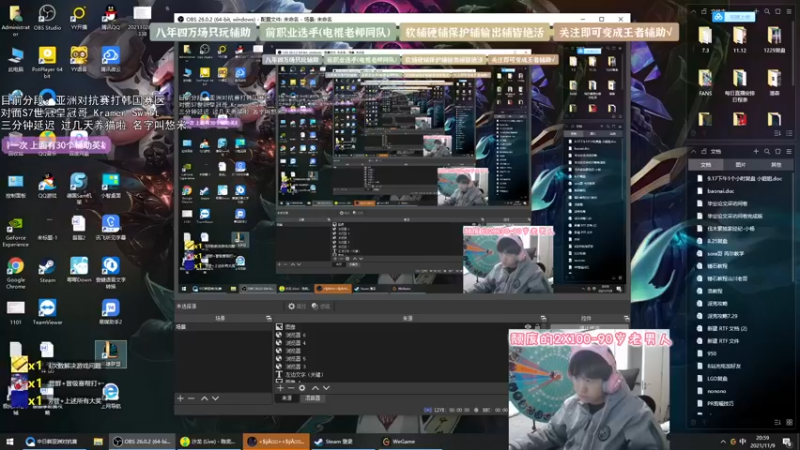800x450 pixels.
Task: Launch the QQ游戏 desktop shortcut
Action: pos(47,186)
